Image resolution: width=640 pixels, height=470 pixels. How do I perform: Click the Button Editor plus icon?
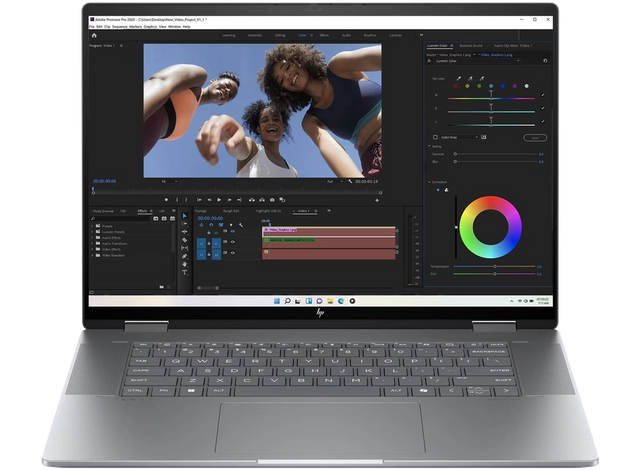pyautogui.click(x=377, y=200)
